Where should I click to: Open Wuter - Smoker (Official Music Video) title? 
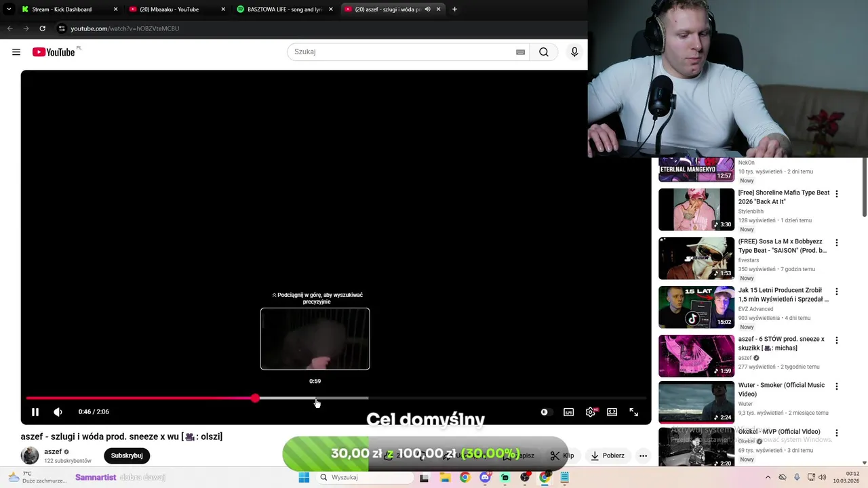click(781, 390)
